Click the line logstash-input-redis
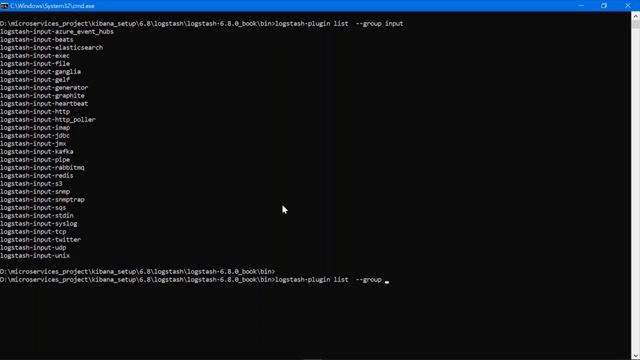Image resolution: width=640 pixels, height=360 pixels. click(x=37, y=176)
